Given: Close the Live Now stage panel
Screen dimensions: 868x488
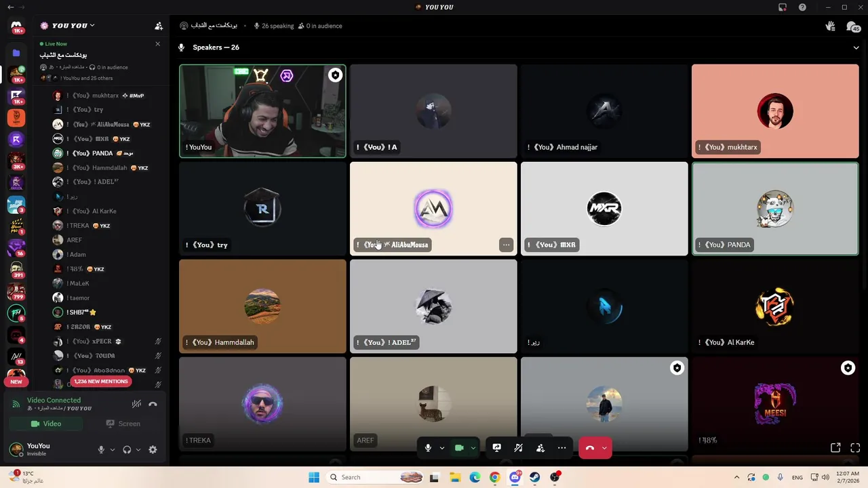Looking at the screenshot, I should (x=157, y=44).
